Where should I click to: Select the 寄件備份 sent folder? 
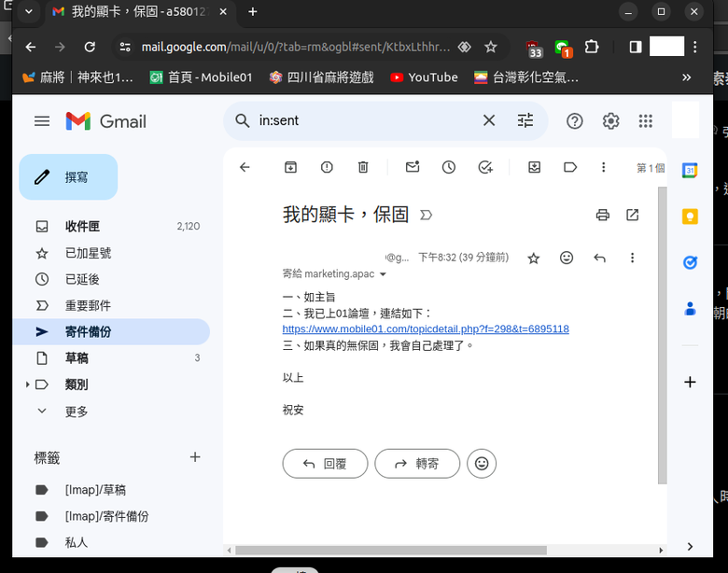tap(111, 332)
